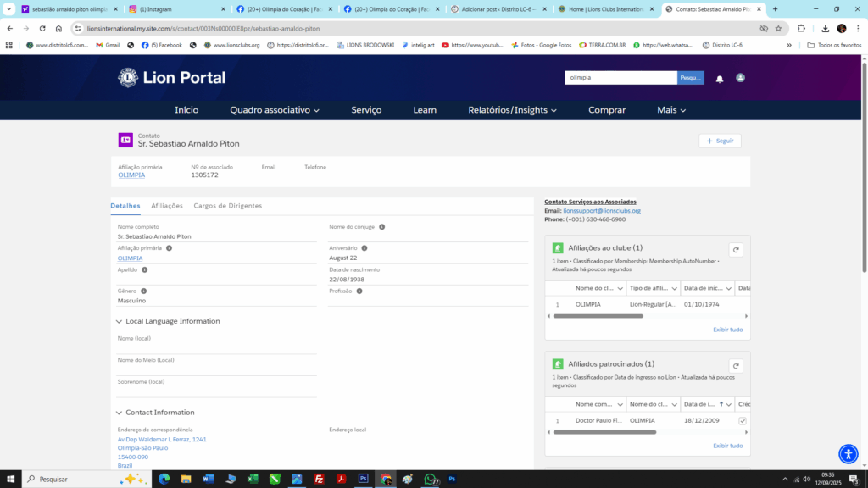Click the search field containing olimpia
This screenshot has width=868, height=488.
coord(620,78)
